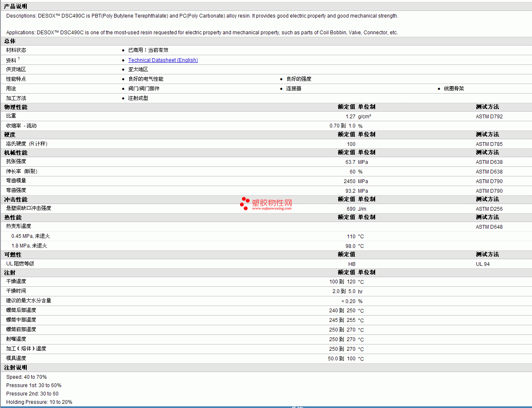532x408 pixels.
Task: Click the "亚太地区" value
Action: click(x=138, y=69)
